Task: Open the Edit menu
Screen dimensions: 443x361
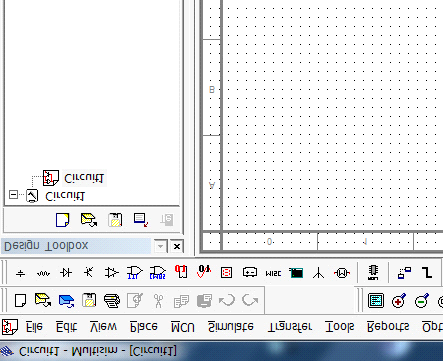Action: (x=66, y=327)
